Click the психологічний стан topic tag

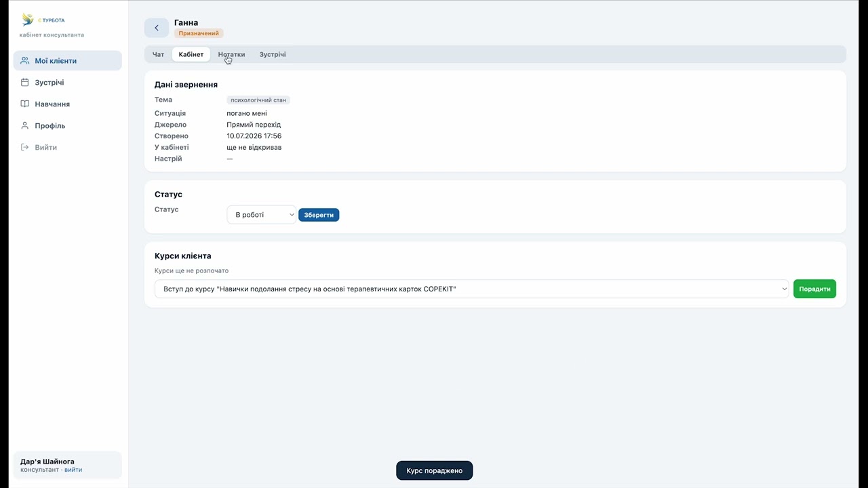[x=258, y=100]
